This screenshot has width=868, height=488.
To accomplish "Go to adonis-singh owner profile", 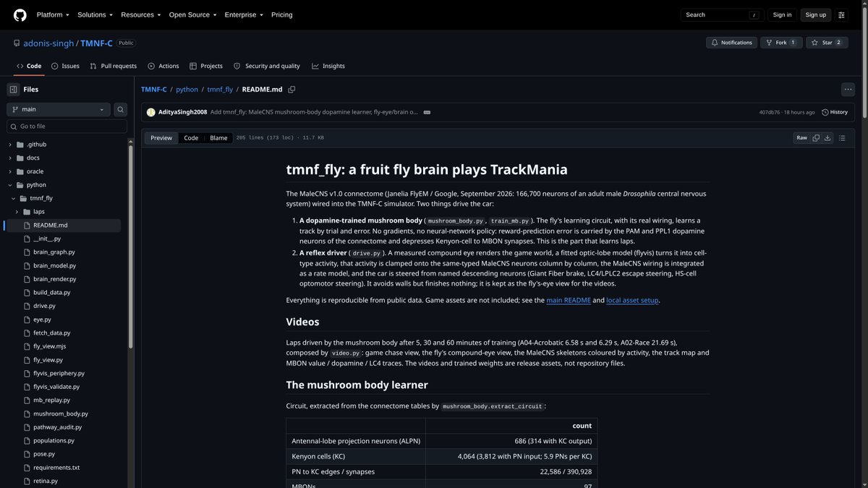I will point(48,43).
